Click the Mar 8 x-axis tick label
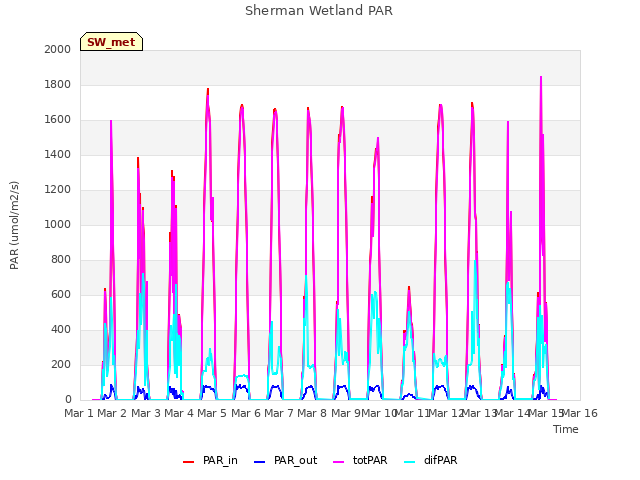 [312, 413]
